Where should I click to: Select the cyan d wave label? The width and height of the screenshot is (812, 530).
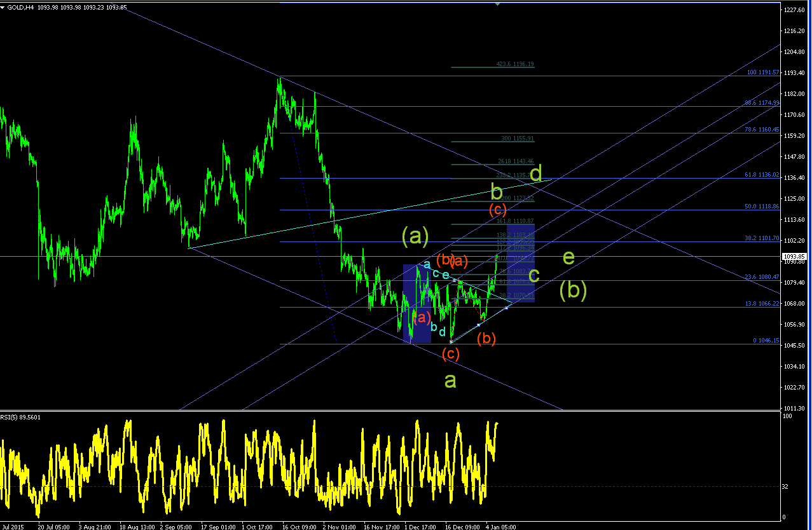tap(442, 331)
